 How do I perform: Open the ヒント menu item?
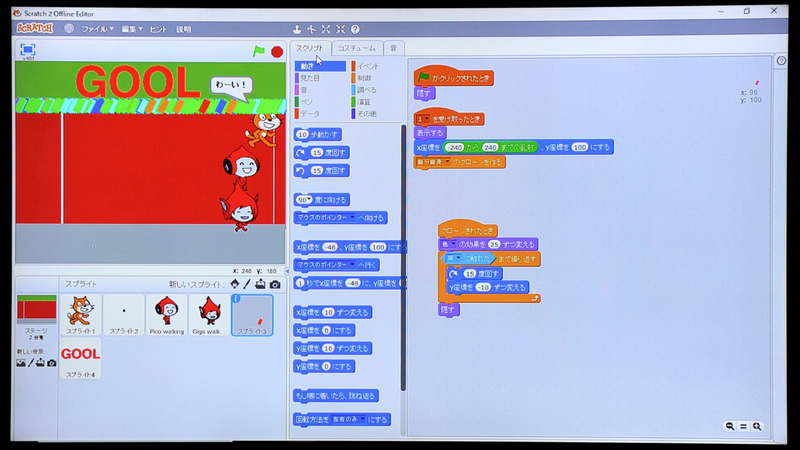coord(158,29)
